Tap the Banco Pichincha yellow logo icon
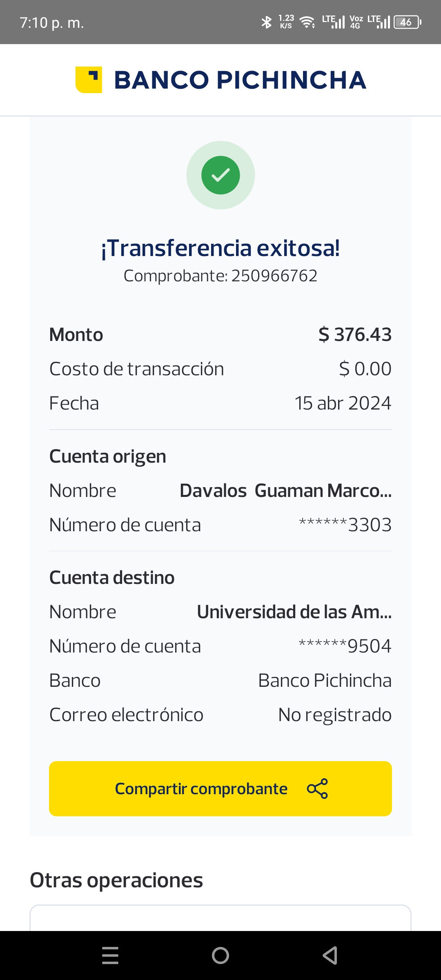 coord(89,80)
